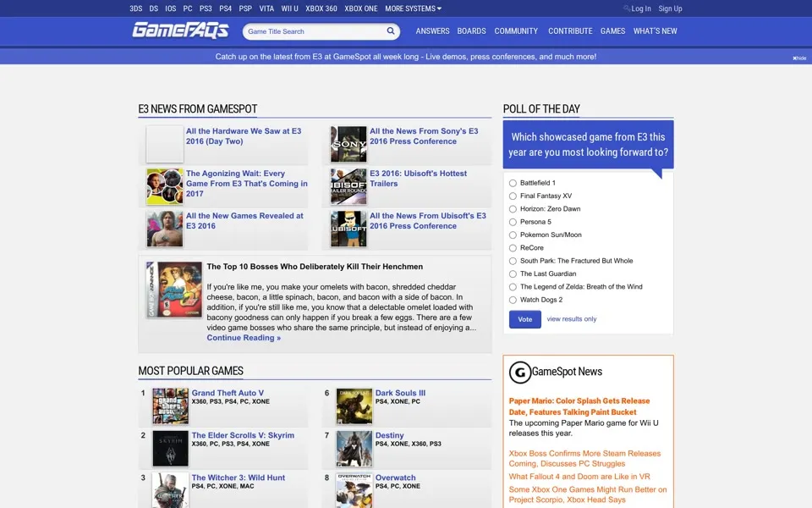This screenshot has width=812, height=508.
Task: Click the Log In link
Action: point(641,8)
